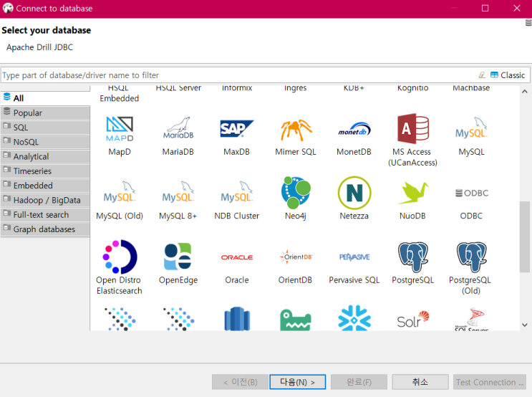
Task: Choose the MariaDB seal icon
Action: tap(178, 128)
